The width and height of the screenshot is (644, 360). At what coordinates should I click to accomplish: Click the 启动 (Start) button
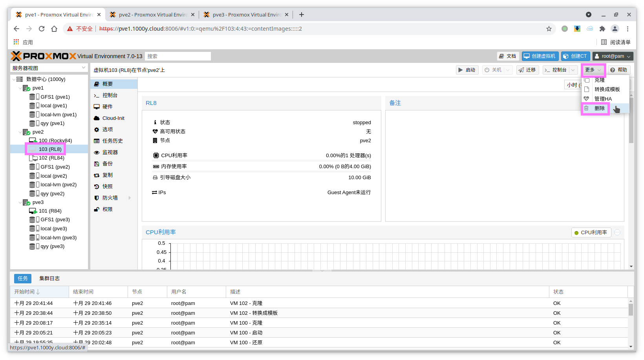467,70
